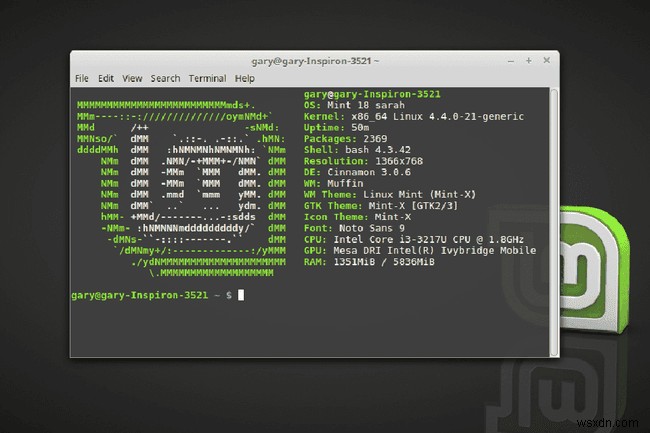Click the gary@gary-Inspiron-3521 shell prompt text
The image size is (650, 433).
click(140, 295)
